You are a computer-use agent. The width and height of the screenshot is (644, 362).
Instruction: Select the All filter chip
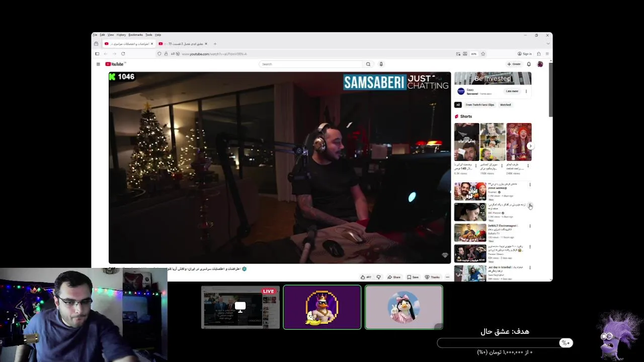click(458, 105)
